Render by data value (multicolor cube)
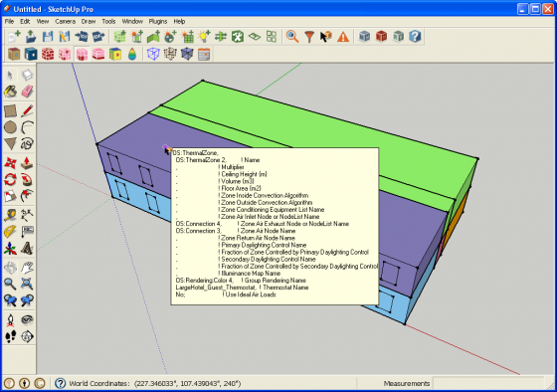Image resolution: width=557 pixels, height=392 pixels. click(x=115, y=54)
